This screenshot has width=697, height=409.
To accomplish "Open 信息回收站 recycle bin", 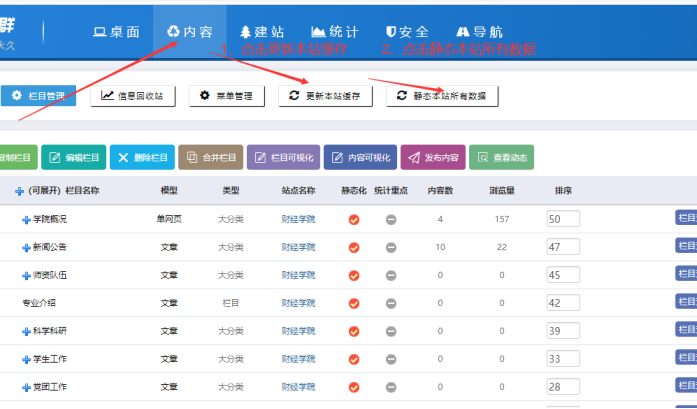I will click(x=133, y=96).
